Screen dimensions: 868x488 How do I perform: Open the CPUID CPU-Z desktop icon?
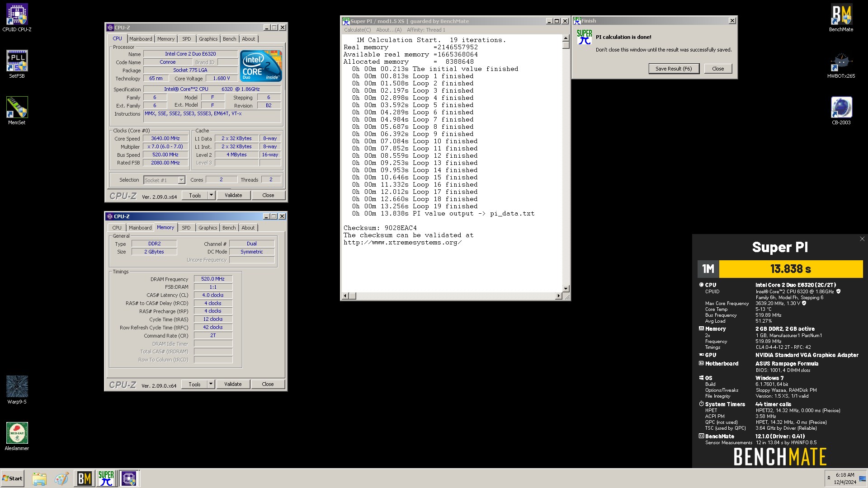[17, 18]
